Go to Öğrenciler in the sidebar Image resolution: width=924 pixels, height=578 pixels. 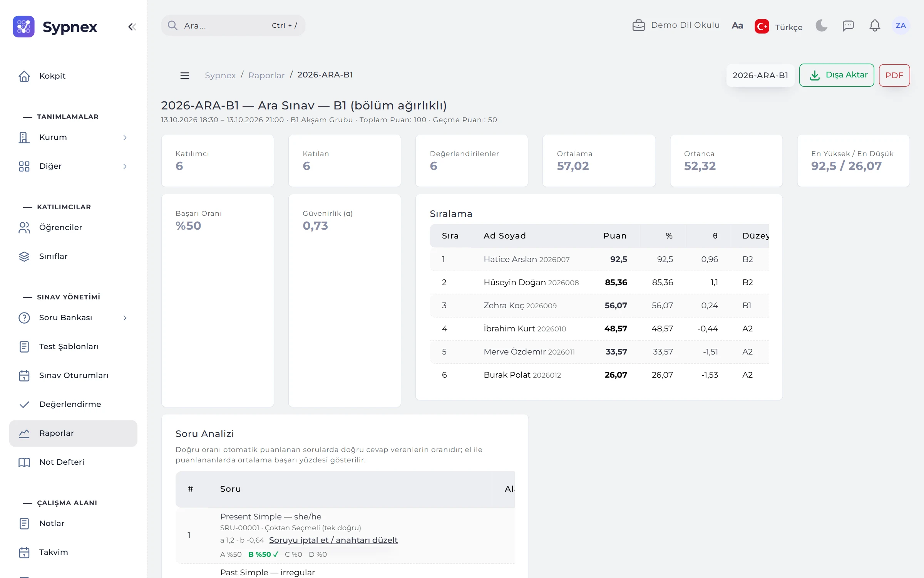tap(73, 227)
